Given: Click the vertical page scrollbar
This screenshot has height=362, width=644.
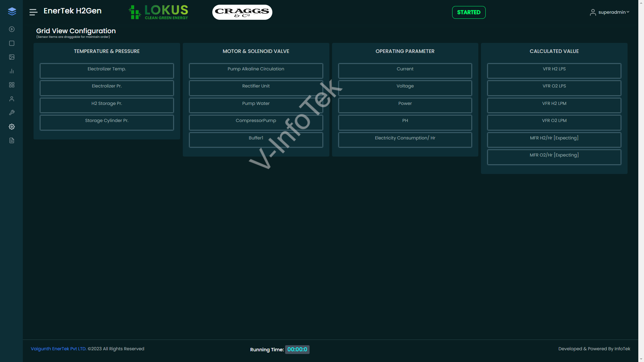Looking at the screenshot, I should pyautogui.click(x=641, y=181).
